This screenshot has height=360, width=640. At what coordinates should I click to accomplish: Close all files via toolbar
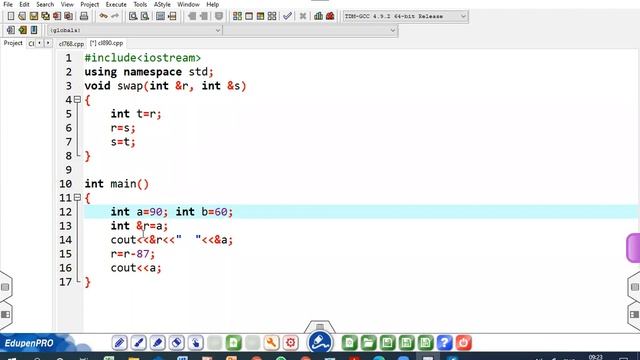coord(69,16)
